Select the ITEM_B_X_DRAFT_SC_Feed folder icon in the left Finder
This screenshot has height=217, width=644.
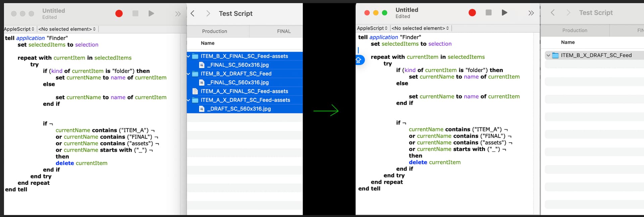[195, 74]
